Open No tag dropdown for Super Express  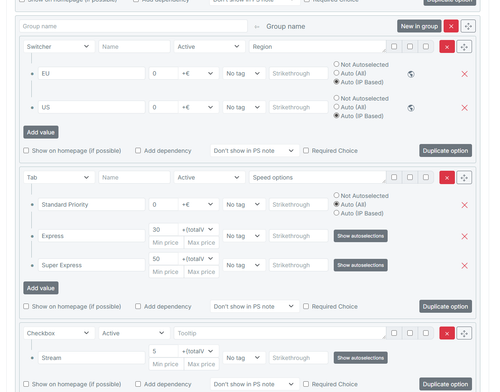[244, 265]
